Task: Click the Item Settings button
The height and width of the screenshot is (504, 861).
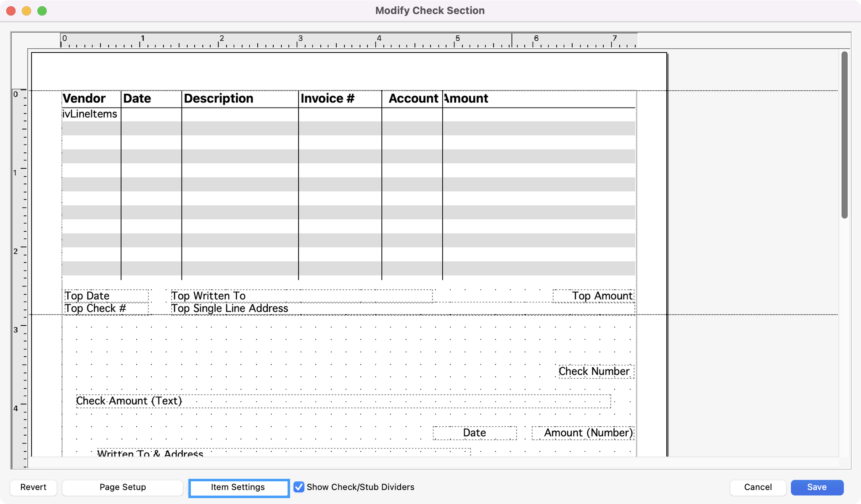Action: [x=238, y=488]
